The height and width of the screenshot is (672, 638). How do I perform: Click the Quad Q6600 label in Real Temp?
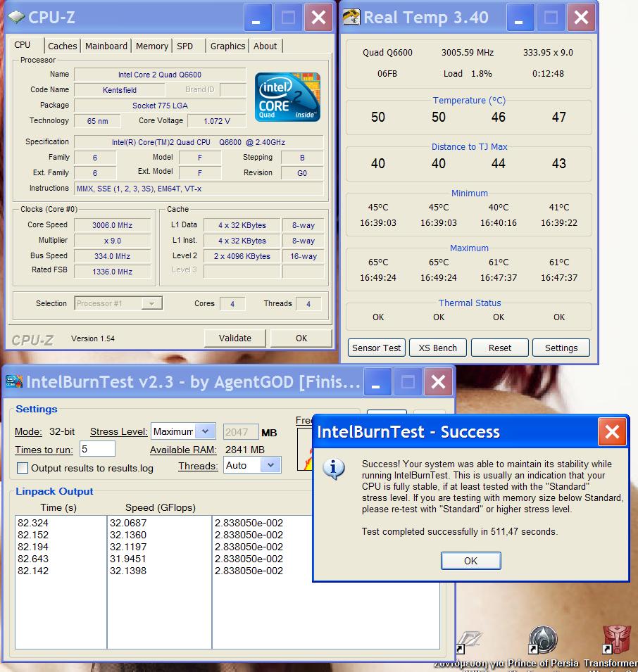click(387, 52)
